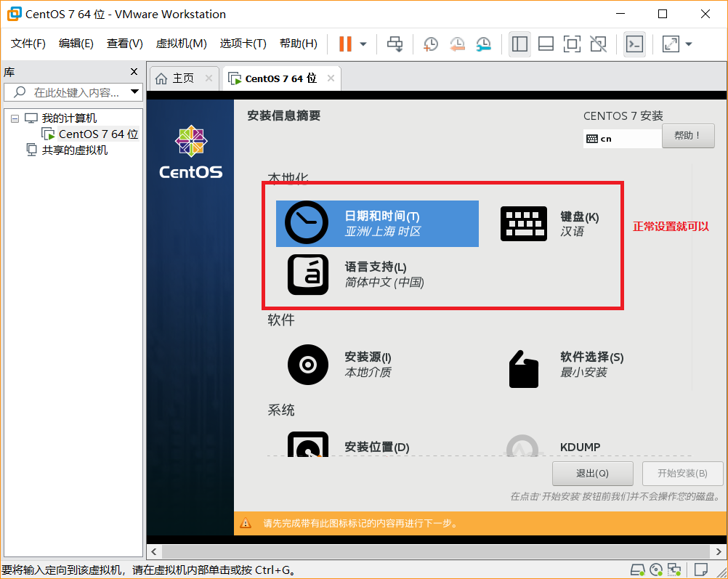Click the message log status bar icon

[x=700, y=570]
